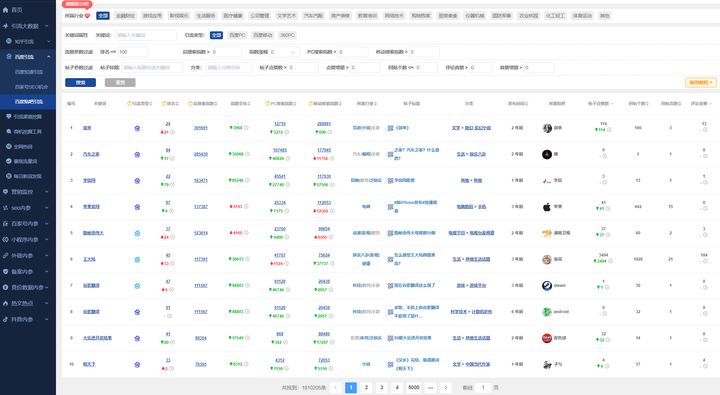The width and height of the screenshot is (720, 395).
Task: Click the home icon in the sidebar
Action: (x=6, y=10)
